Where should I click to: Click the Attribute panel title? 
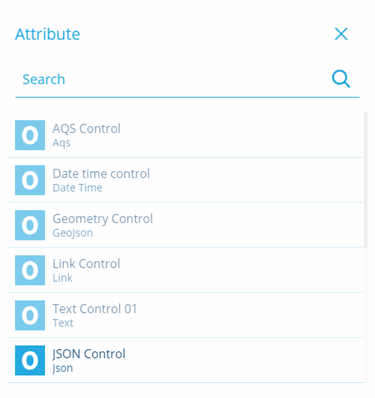coord(48,34)
